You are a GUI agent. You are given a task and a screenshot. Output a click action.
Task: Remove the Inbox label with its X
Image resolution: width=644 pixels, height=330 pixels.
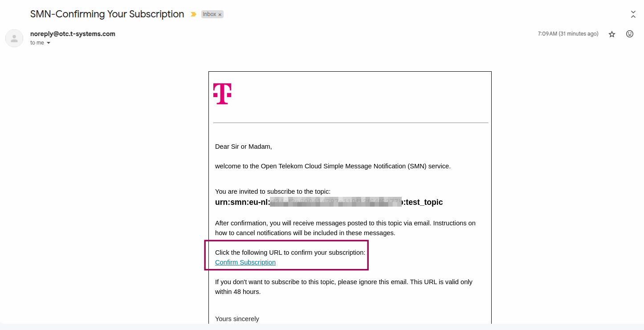click(220, 15)
